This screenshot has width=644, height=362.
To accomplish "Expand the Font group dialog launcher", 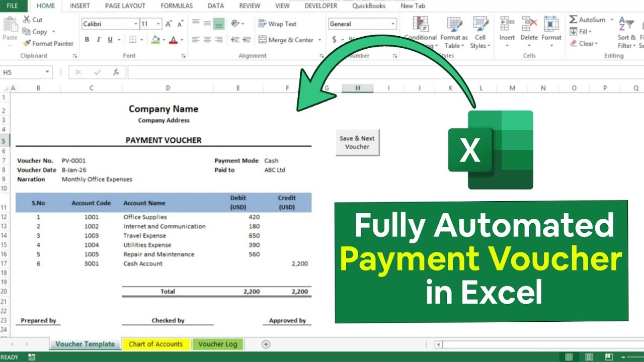I will click(x=184, y=56).
